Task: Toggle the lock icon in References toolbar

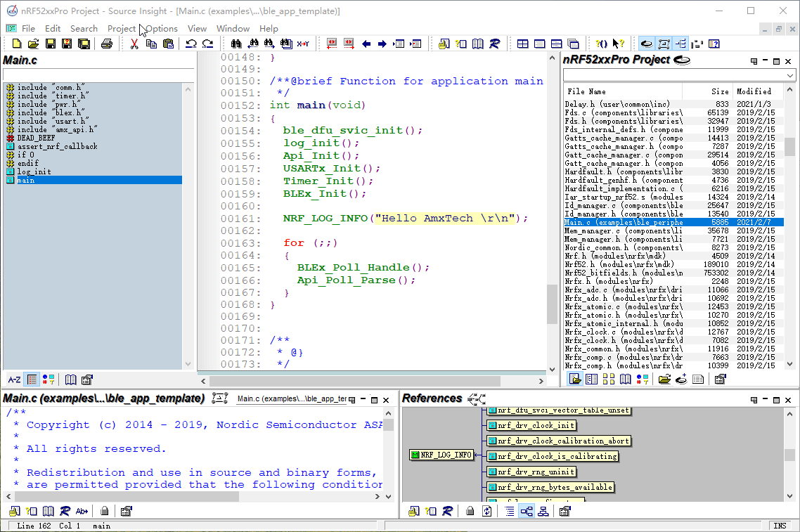Action: point(470,511)
